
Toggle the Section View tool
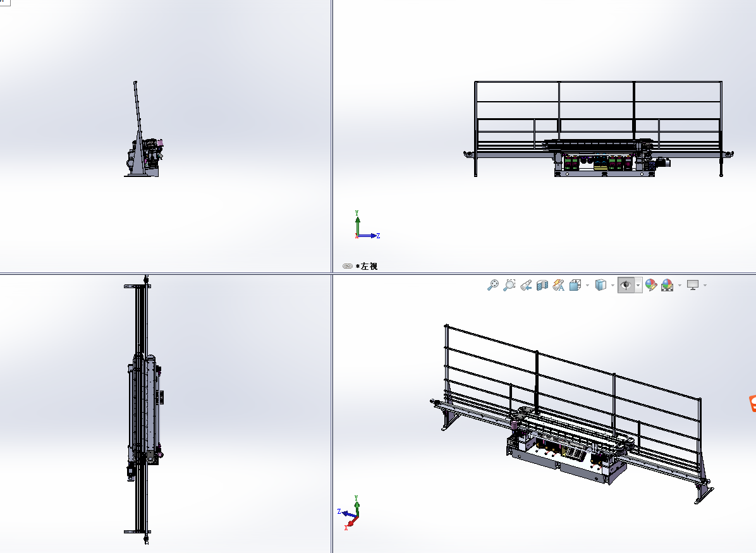pyautogui.click(x=542, y=286)
